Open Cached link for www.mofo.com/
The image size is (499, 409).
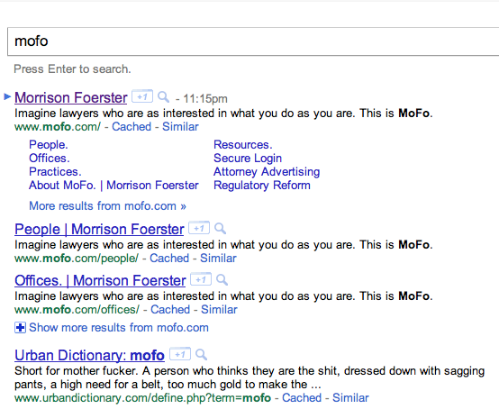pos(131,127)
